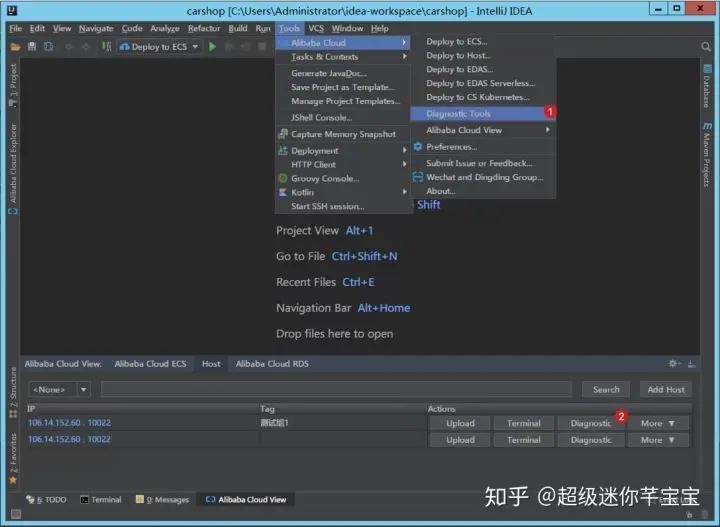This screenshot has width=720, height=527.
Task: Click the hide panel icon beside gear
Action: tap(692, 364)
